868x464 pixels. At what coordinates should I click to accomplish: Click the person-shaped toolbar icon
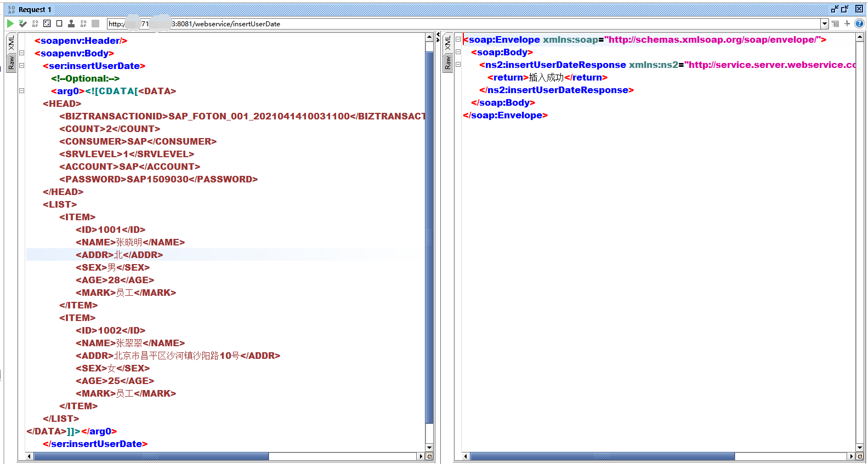click(71, 24)
